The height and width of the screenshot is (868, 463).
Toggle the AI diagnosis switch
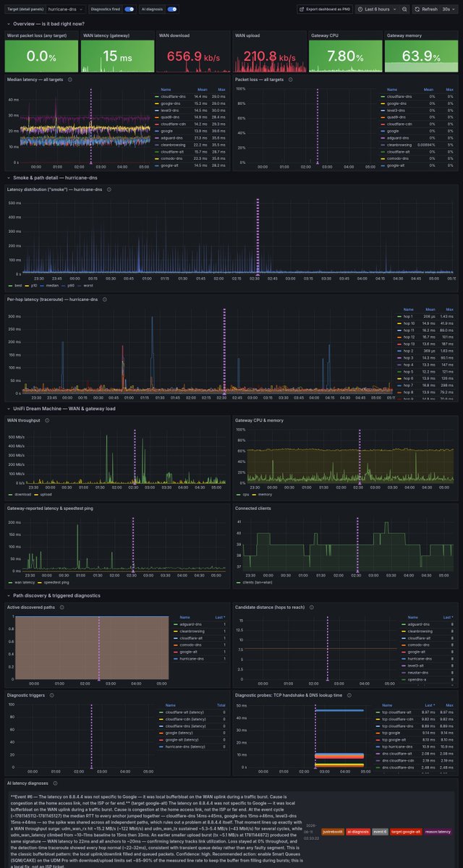click(172, 9)
